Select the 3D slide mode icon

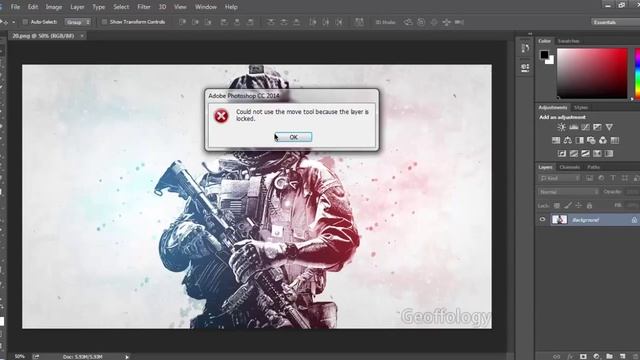click(x=447, y=22)
